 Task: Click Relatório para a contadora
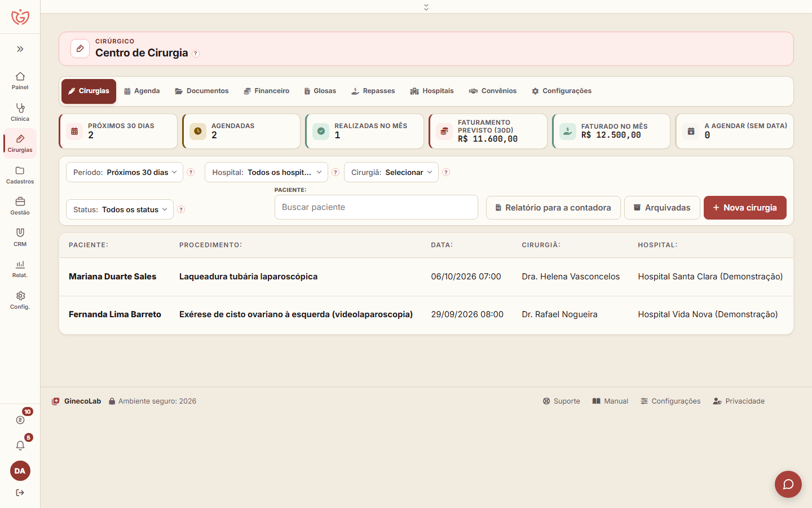click(x=553, y=208)
